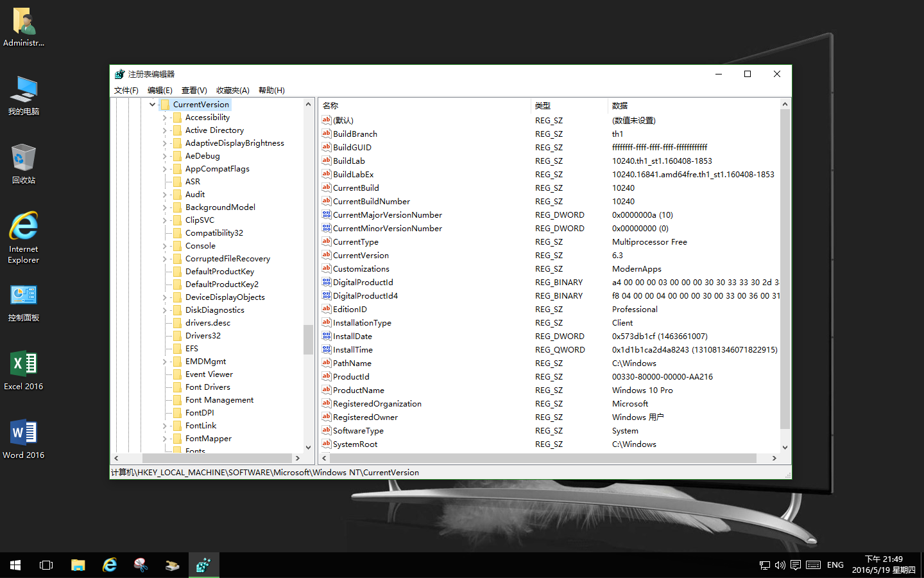This screenshot has width=924, height=578.
Task: Click the Registry Editor title bar icon
Action: 119,74
